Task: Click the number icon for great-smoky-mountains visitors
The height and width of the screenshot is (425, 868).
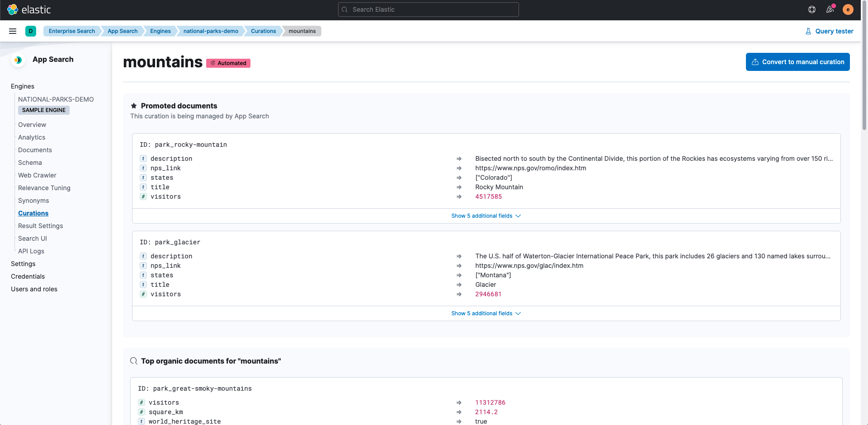Action: click(142, 402)
